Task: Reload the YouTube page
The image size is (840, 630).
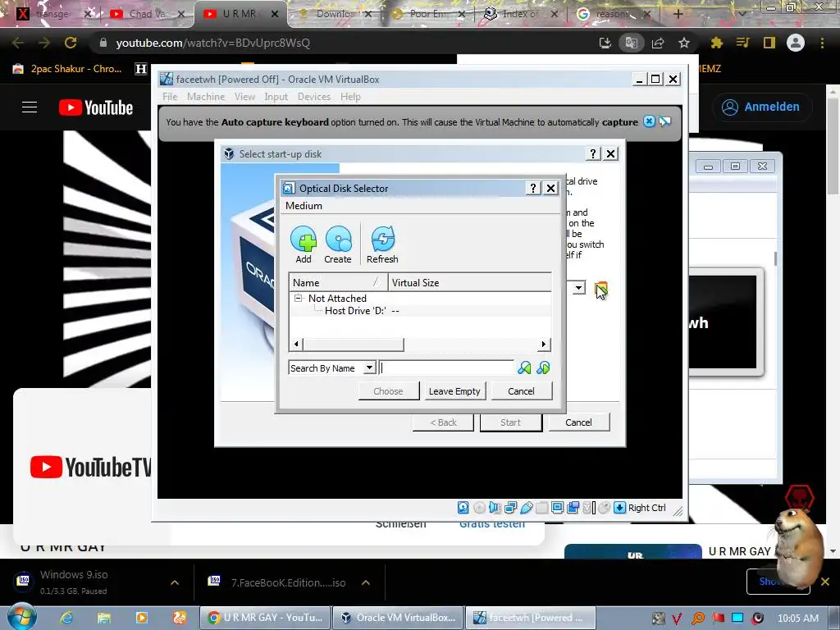Action: (x=71, y=43)
